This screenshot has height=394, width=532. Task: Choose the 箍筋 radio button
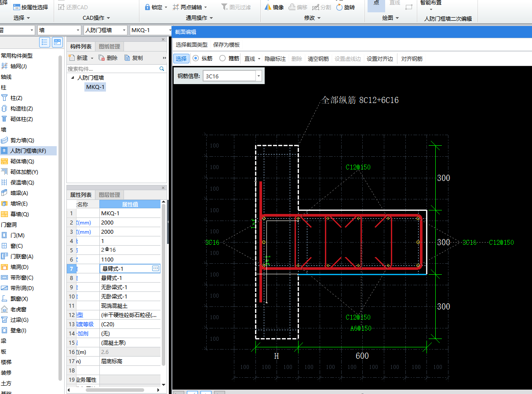pos(222,58)
